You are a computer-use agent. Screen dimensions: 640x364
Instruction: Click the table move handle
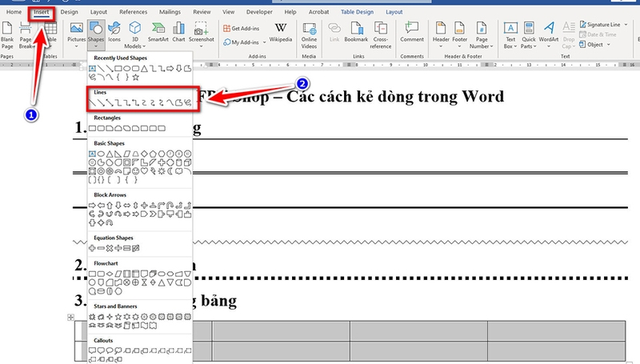point(70,317)
